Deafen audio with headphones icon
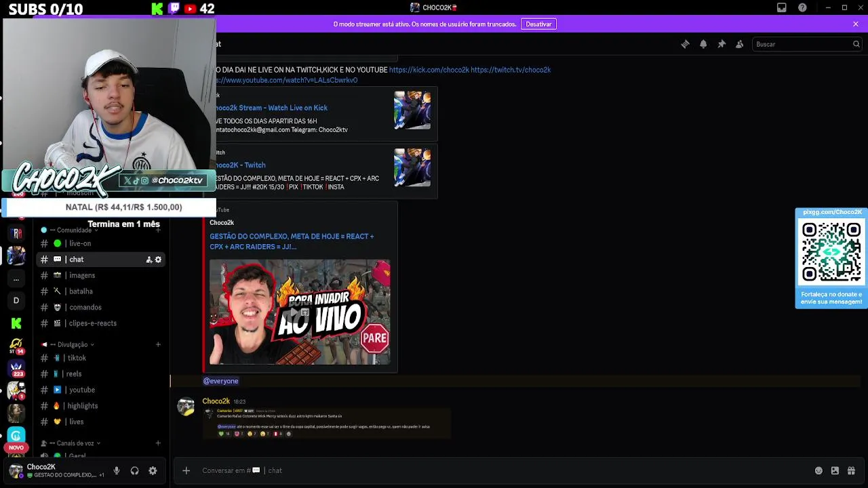The image size is (868, 488). (x=134, y=470)
